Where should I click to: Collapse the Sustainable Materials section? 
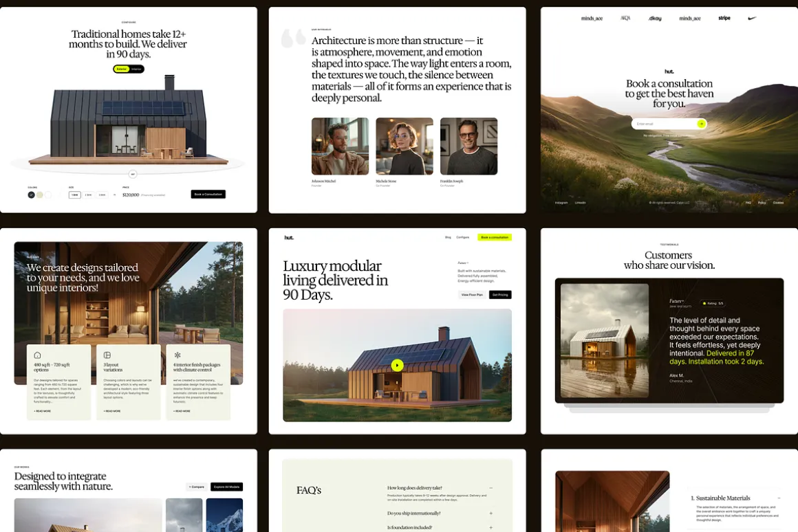(x=779, y=498)
